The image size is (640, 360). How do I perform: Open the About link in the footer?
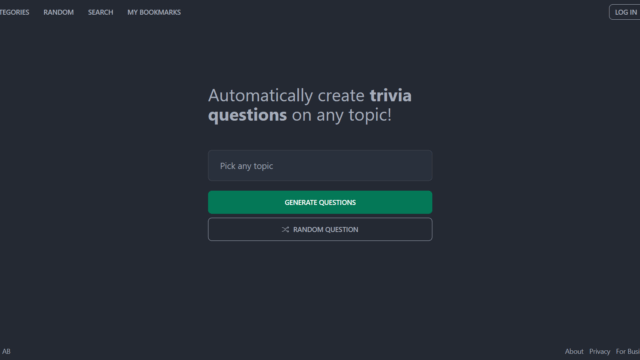[574, 351]
